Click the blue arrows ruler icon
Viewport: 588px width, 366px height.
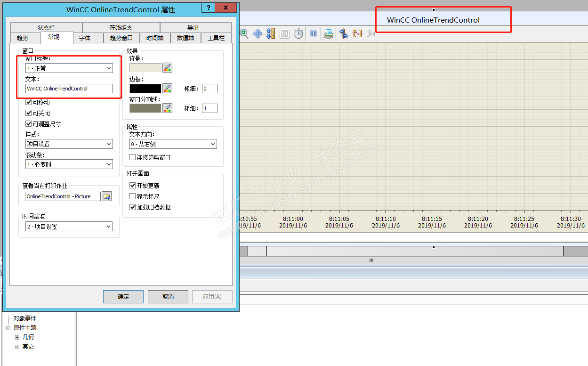point(344,33)
